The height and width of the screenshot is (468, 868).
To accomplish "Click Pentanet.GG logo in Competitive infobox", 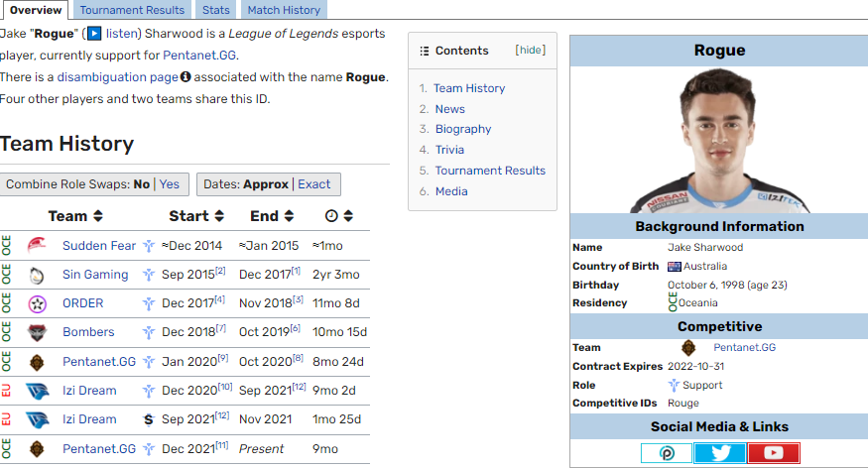I will tap(688, 348).
